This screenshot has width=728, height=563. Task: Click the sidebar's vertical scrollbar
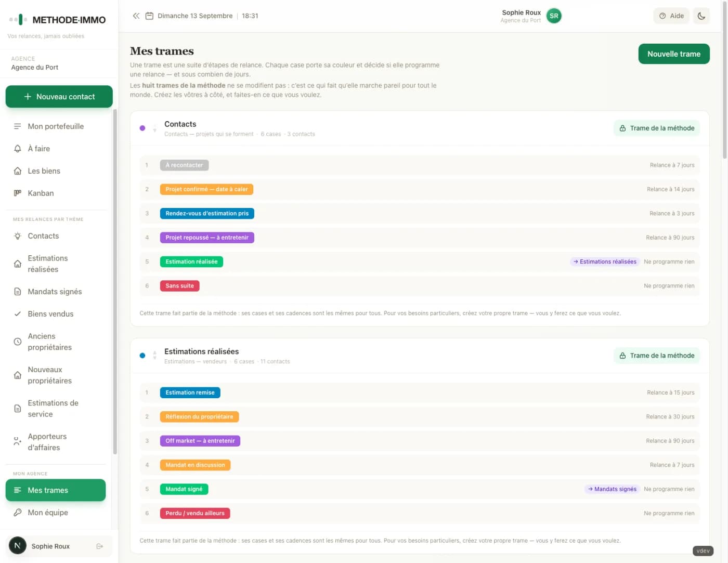pos(115,281)
